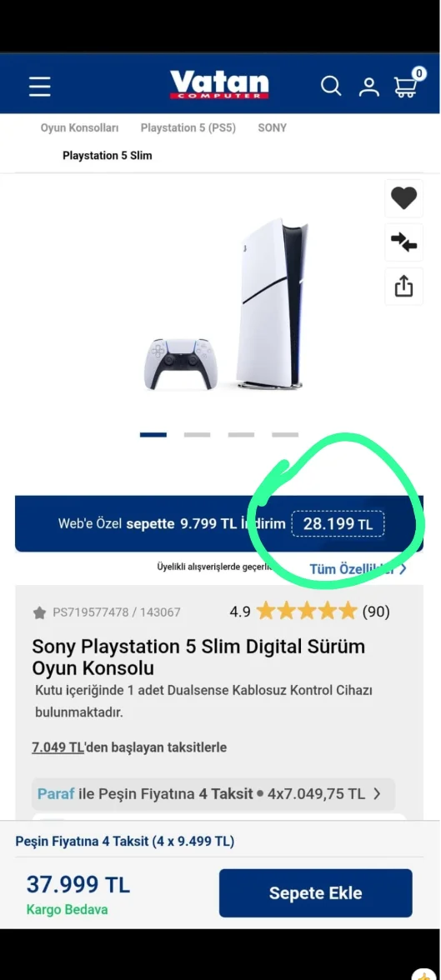
Task: Click the compare products arrows icon
Action: pos(404,242)
